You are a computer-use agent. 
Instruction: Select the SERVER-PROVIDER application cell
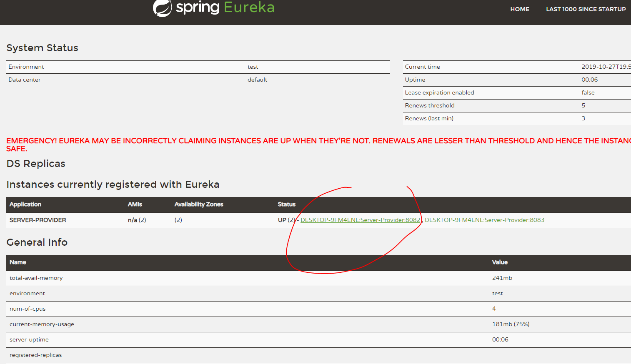[x=38, y=220]
